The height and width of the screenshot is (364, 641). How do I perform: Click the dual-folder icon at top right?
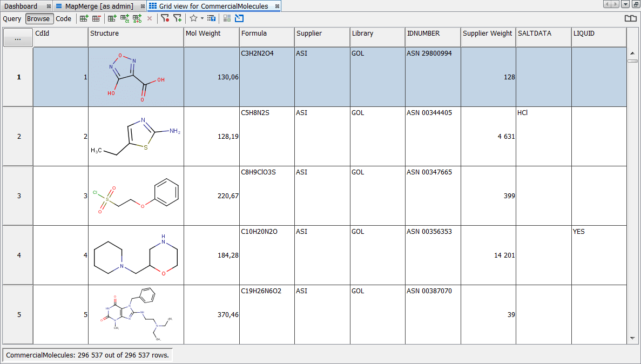point(631,18)
